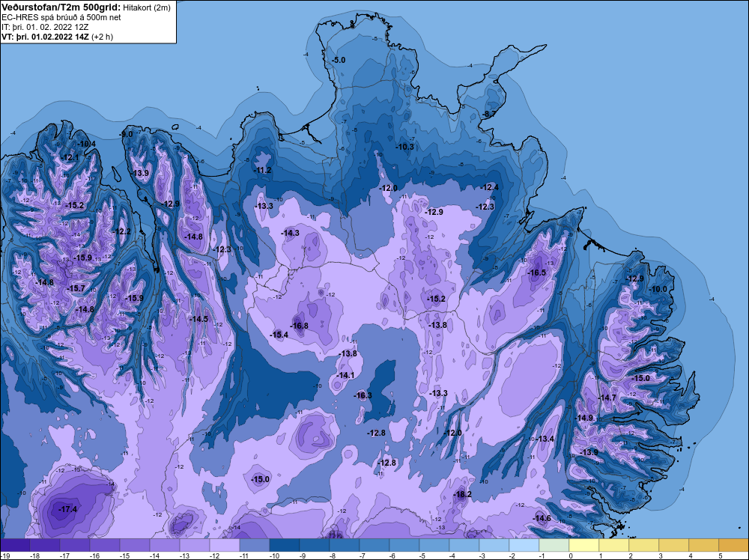Click the -14.7 temperature label

[x=607, y=398]
